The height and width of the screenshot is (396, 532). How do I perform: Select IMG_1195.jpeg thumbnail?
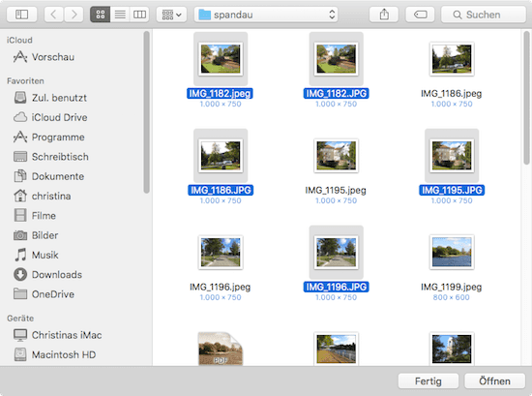tap(336, 156)
